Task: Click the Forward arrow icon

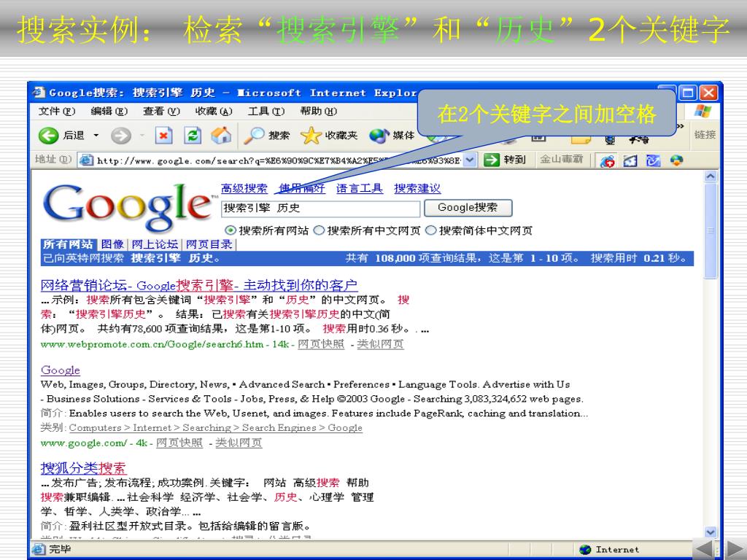Action: click(120, 136)
